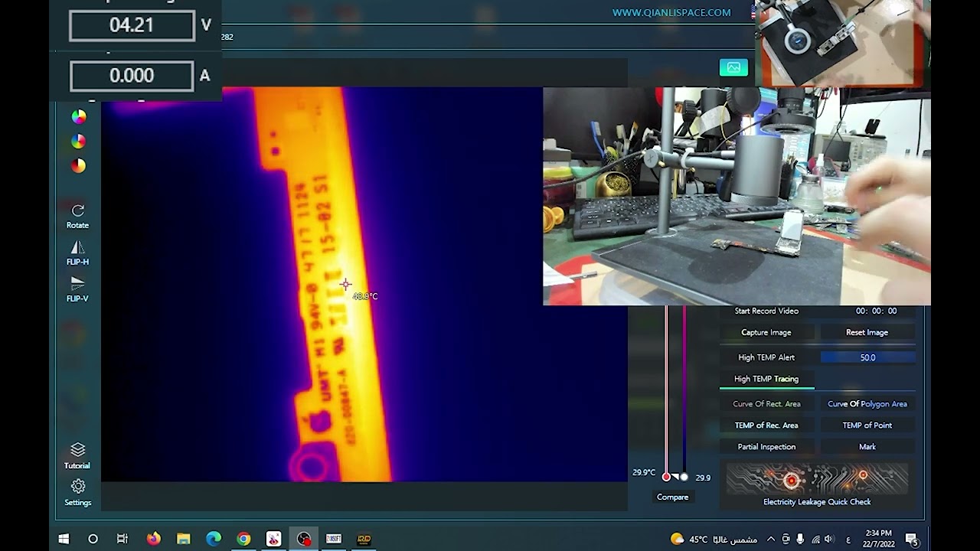This screenshot has width=980, height=551.
Task: Open the RD taskbar app
Action: click(x=364, y=539)
